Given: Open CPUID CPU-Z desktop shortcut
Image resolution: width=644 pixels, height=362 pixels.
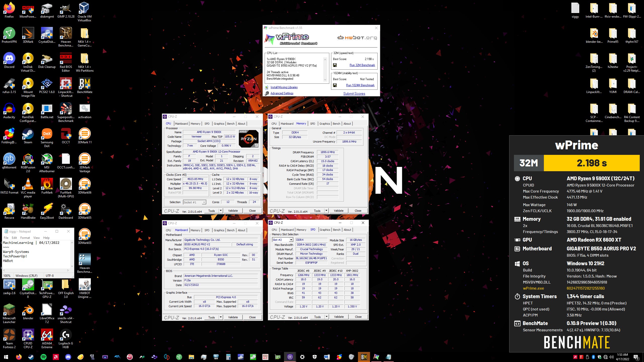Looking at the screenshot, I should click(x=28, y=339).
